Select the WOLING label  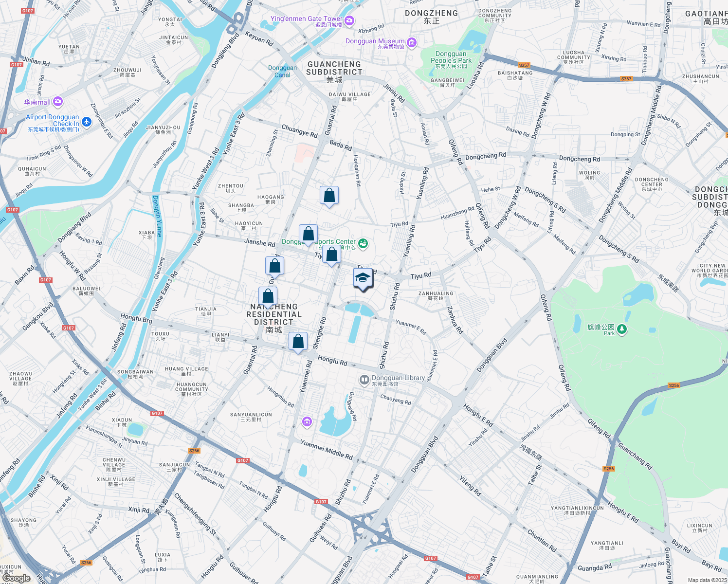(590, 175)
